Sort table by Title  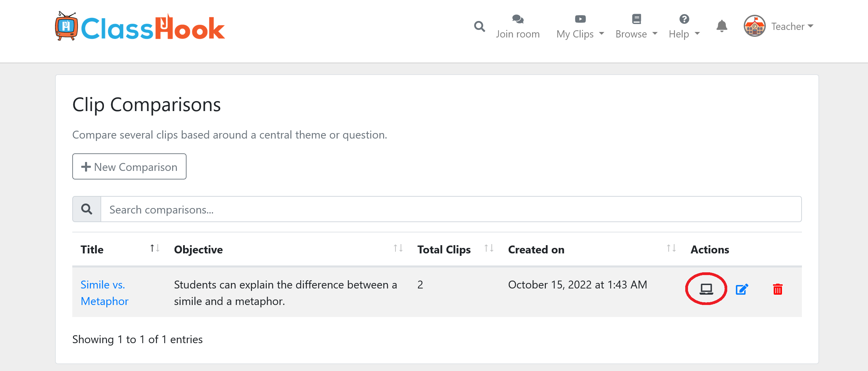click(155, 248)
